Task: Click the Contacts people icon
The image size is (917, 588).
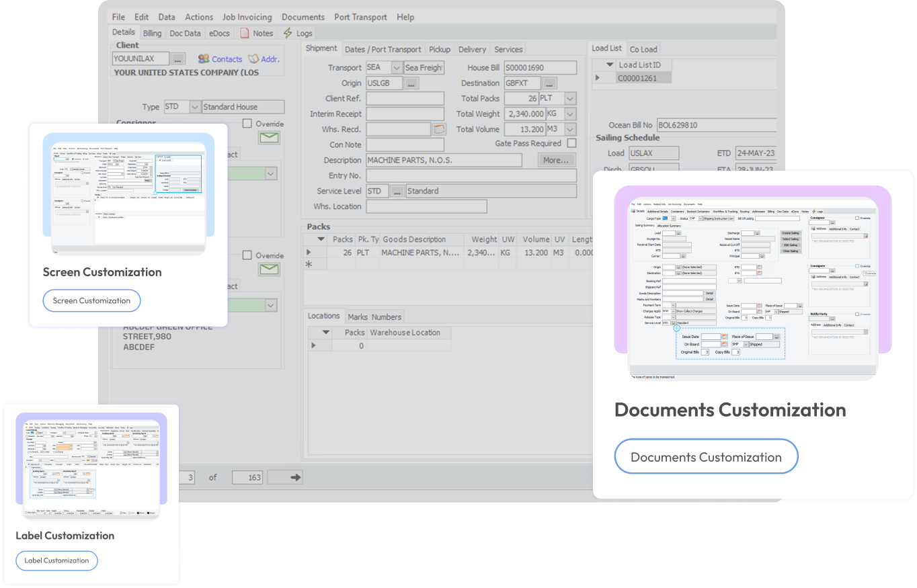Action: [x=203, y=59]
